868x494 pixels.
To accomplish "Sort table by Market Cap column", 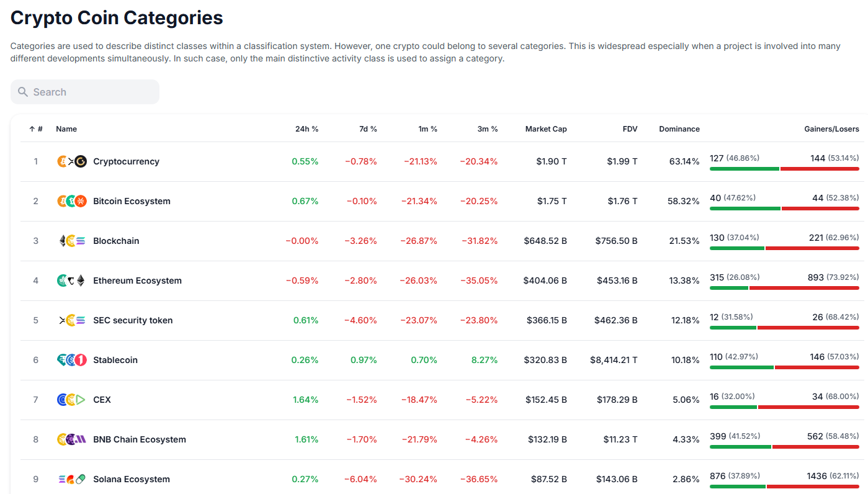I will pos(546,129).
